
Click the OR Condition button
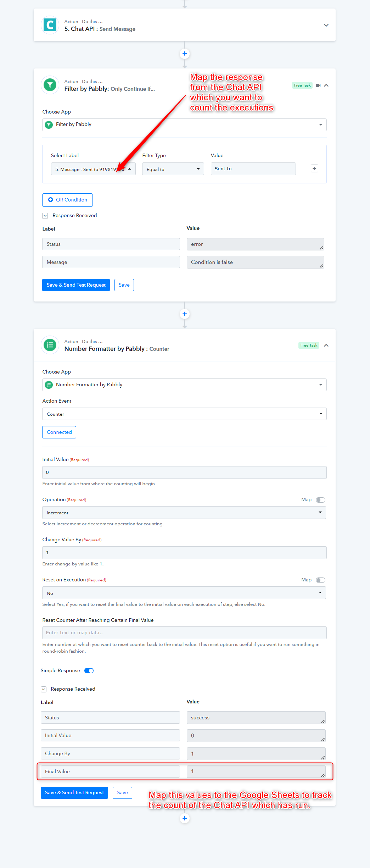[67, 200]
